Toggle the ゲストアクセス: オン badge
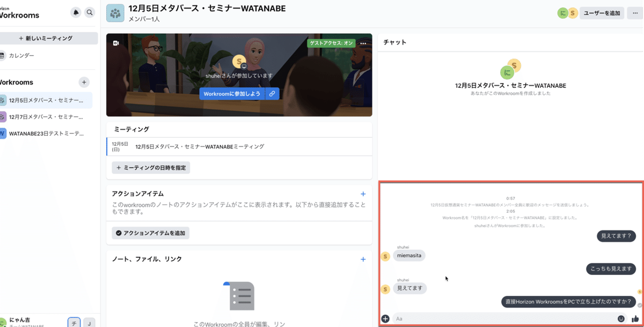 pyautogui.click(x=331, y=43)
